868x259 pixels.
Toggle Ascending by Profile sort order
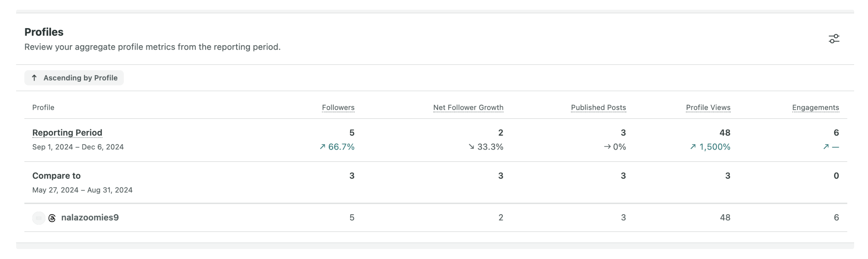pos(74,78)
